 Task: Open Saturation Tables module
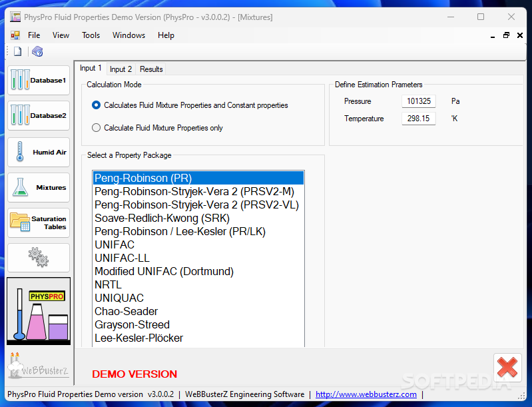point(39,222)
